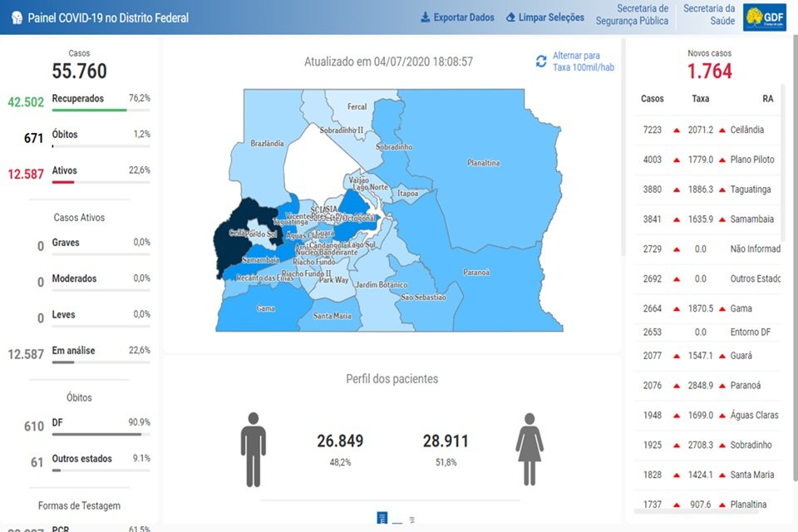Click the right table horizontal scrollbar
798x532 pixels.
click(x=697, y=511)
